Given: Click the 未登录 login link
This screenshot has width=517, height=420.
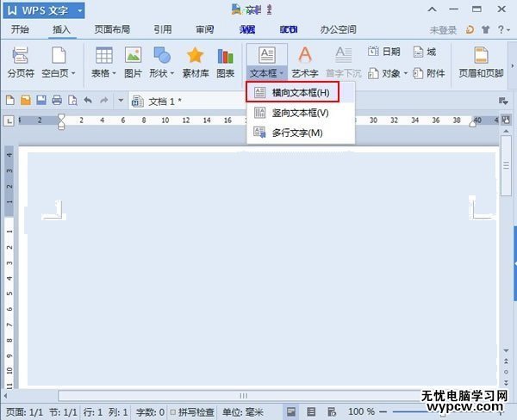Looking at the screenshot, I should tap(443, 30).
